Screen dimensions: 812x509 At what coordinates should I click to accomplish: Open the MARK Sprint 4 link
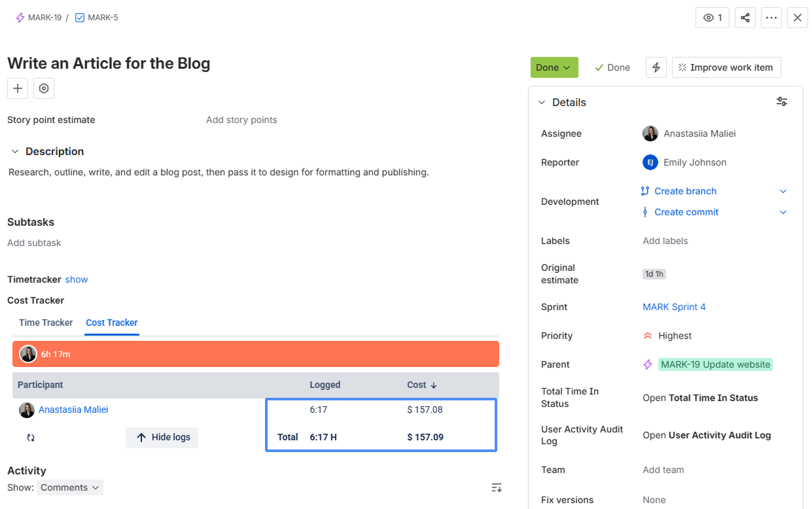[674, 307]
